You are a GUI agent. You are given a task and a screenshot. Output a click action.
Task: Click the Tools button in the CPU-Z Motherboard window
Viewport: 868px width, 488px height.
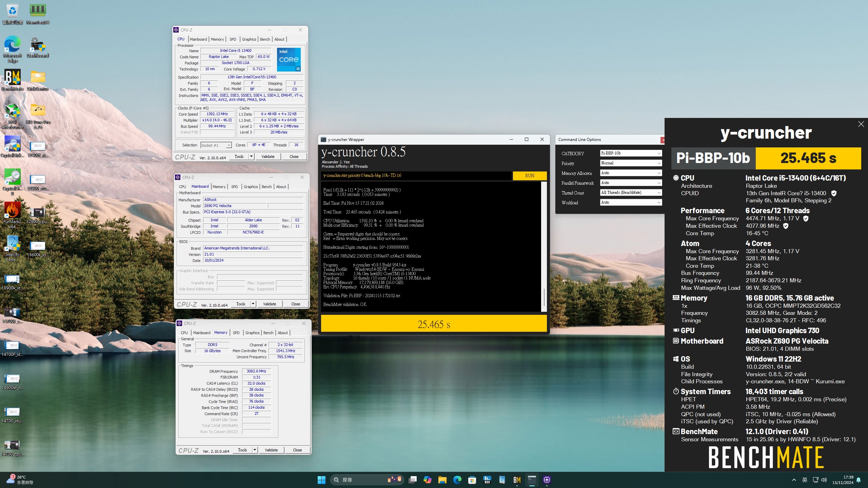[x=241, y=304]
